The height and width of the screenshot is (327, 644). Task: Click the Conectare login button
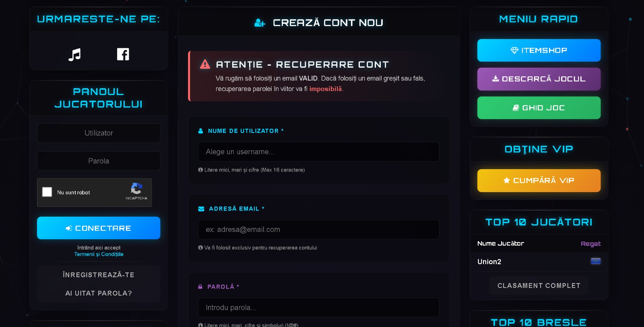tap(99, 228)
